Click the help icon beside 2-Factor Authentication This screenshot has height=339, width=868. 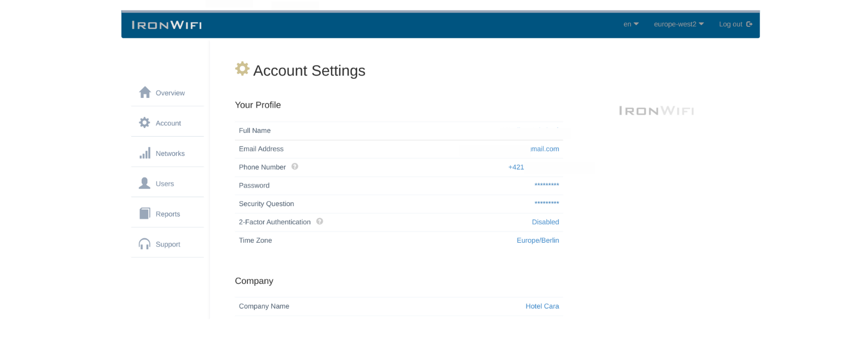coord(320,221)
